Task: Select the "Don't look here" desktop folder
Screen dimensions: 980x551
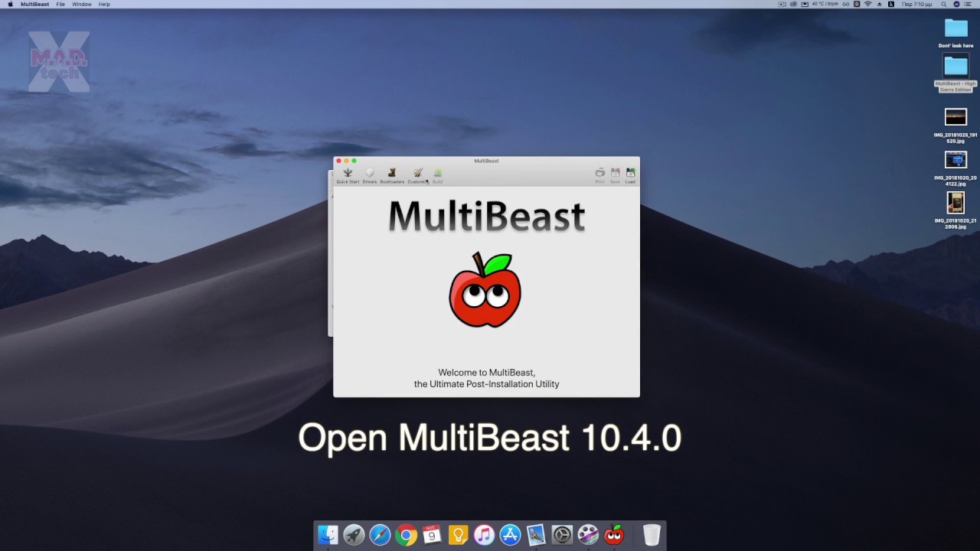Action: point(955,33)
